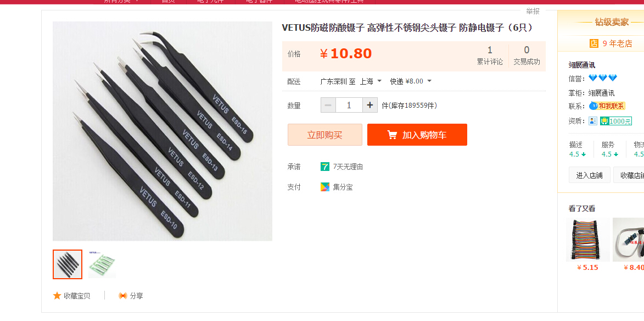Click the quantity input field
The image size is (644, 321).
tap(349, 105)
